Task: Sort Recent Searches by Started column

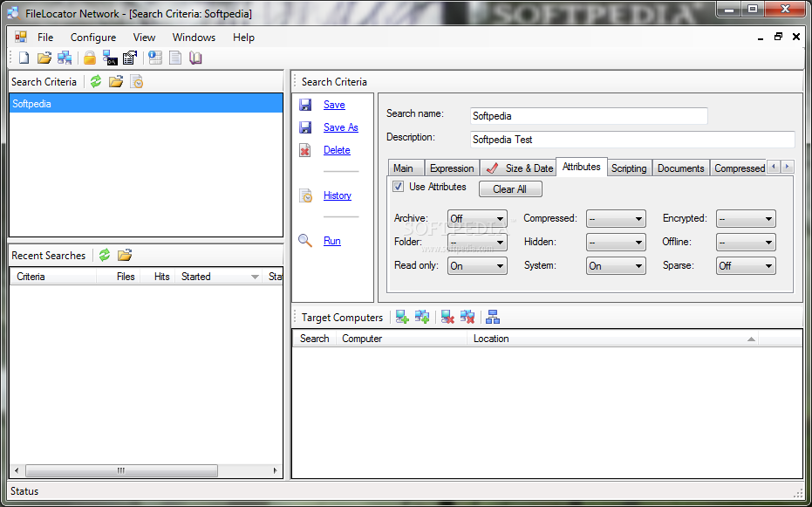Action: click(x=219, y=277)
